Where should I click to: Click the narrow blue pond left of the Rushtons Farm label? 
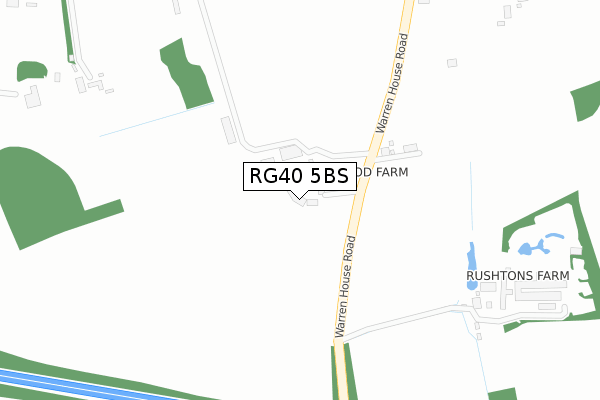tap(472, 265)
